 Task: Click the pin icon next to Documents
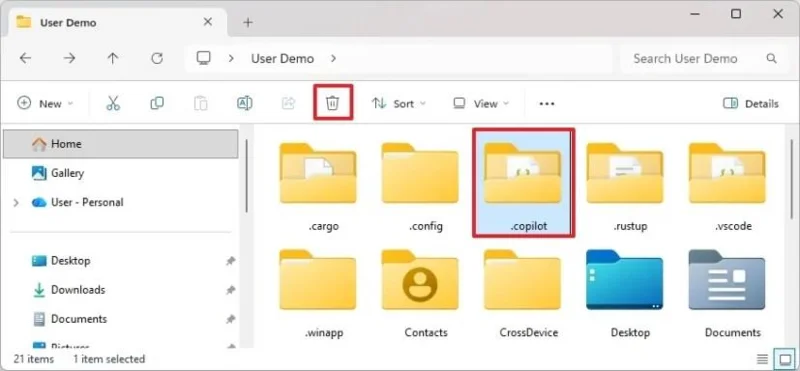click(x=231, y=319)
